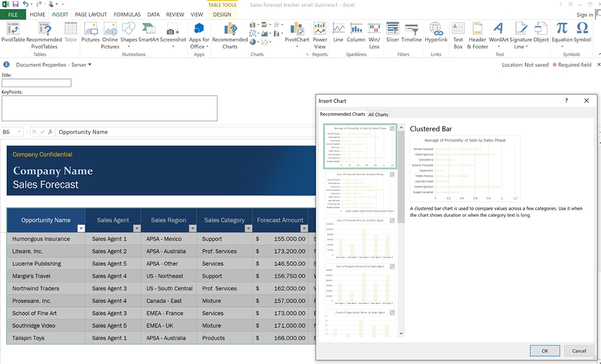The height and width of the screenshot is (364, 601).
Task: Insert a Timeline filter
Action: point(411,34)
